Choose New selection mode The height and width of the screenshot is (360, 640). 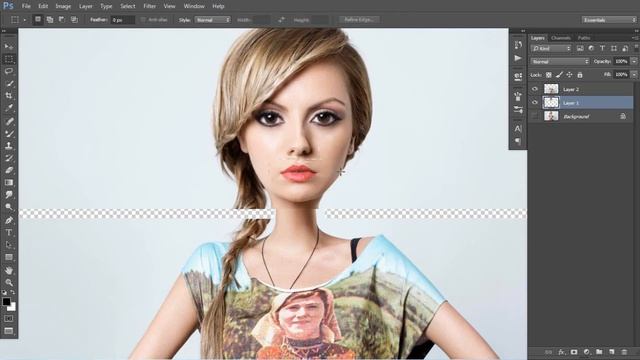click(38, 20)
